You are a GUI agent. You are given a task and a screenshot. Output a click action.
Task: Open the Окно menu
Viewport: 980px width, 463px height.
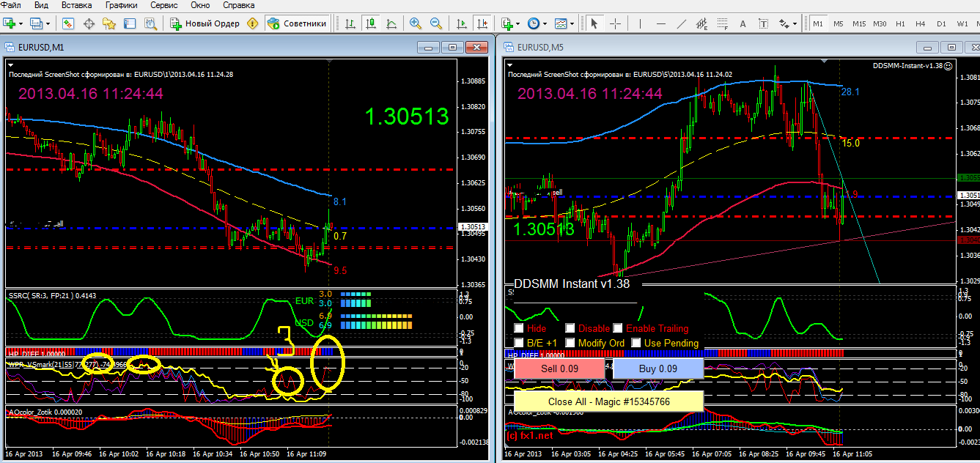(x=200, y=5)
